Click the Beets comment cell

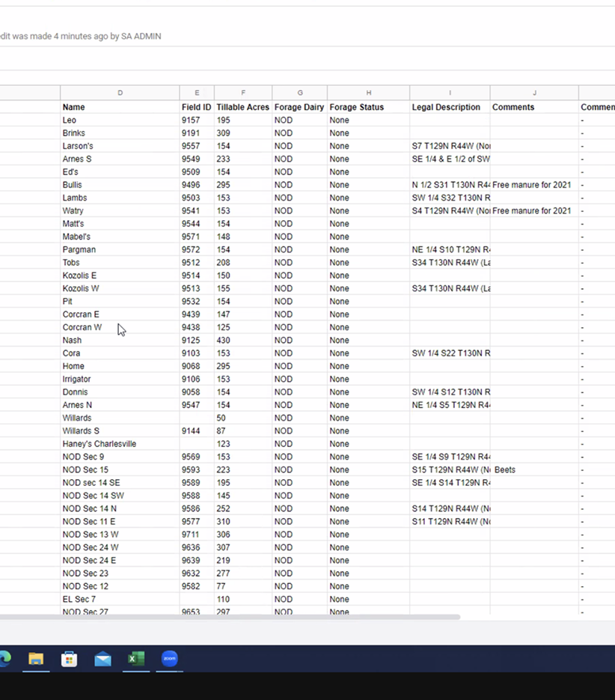tap(533, 470)
